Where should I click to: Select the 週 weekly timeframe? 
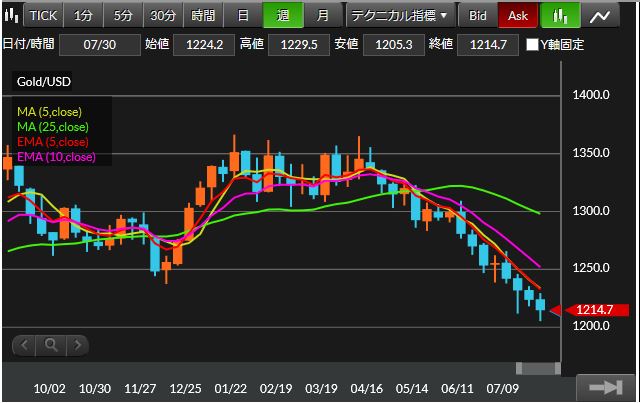pos(283,16)
